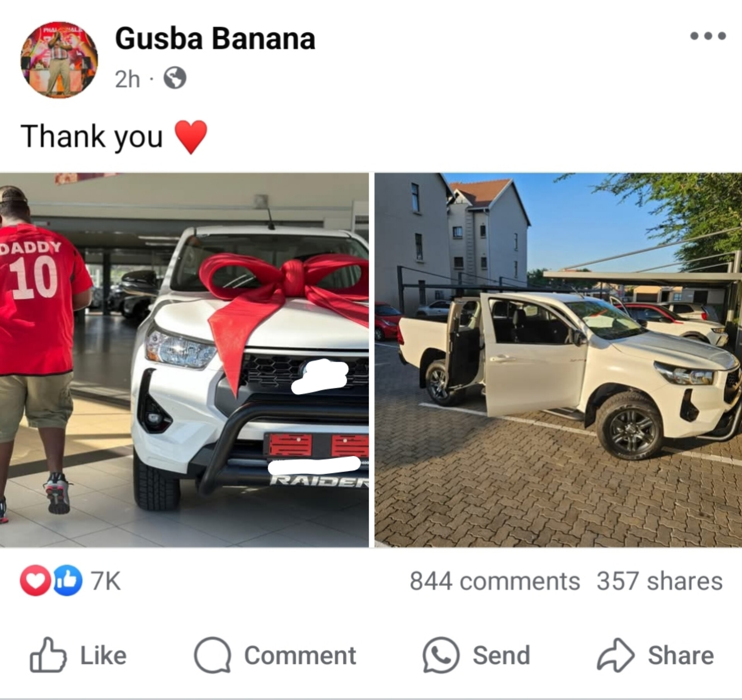View the 357 shares list
The image size is (742, 700).
[x=659, y=581]
